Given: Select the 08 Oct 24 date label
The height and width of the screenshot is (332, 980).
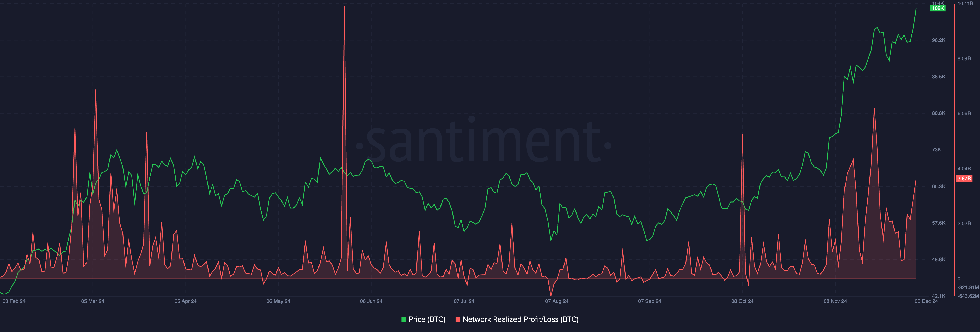Looking at the screenshot, I should click(742, 301).
